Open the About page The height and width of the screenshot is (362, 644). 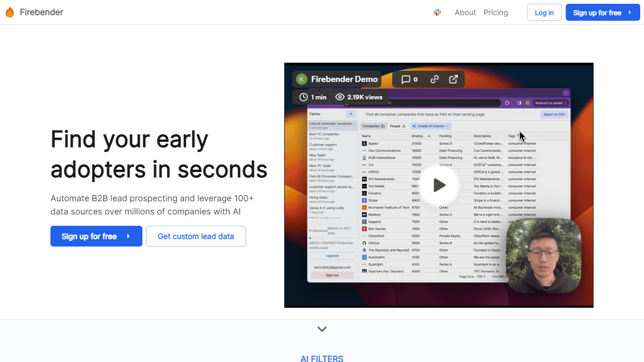465,13
